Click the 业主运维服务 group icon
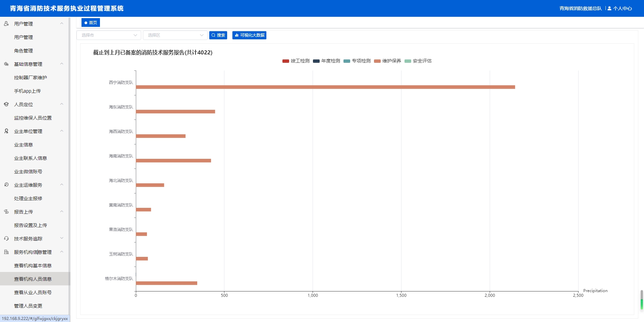Screen dimensions: 644x322 (6, 185)
